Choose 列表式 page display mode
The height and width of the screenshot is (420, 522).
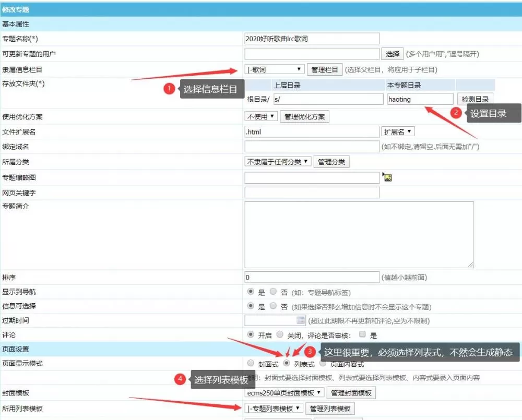point(286,363)
